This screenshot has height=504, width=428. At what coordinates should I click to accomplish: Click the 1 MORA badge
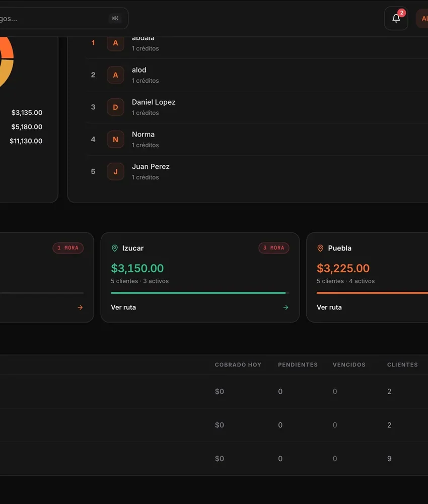coord(68,248)
